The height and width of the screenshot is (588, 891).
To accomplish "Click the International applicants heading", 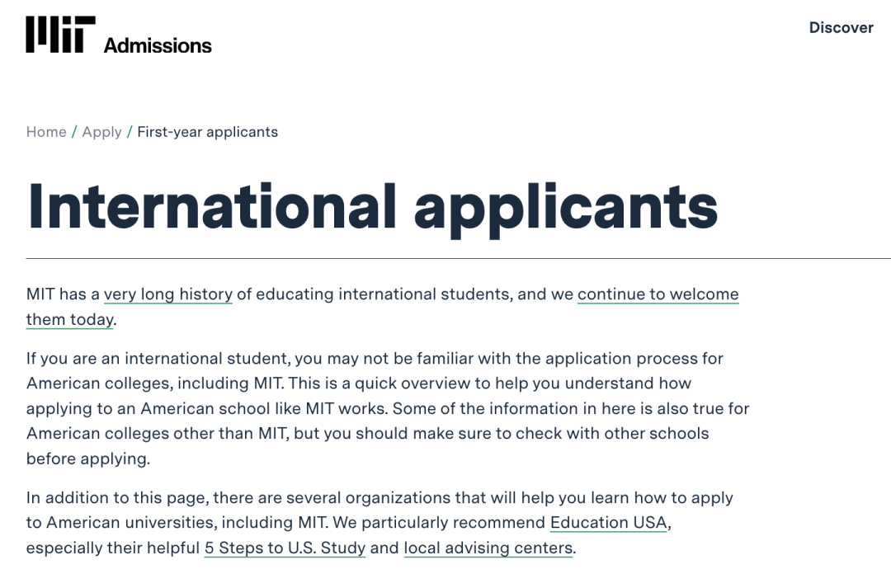I will pos(372,205).
